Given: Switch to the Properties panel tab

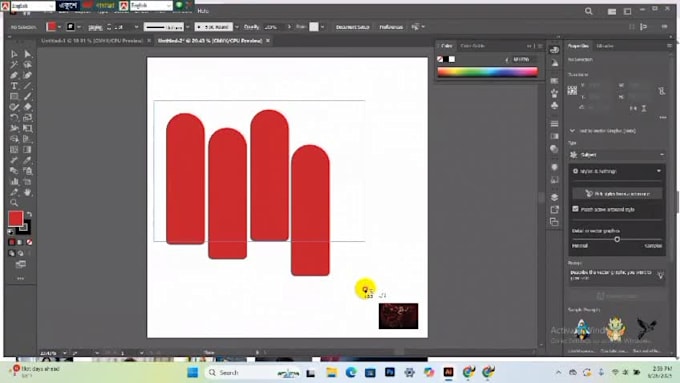Looking at the screenshot, I should (x=579, y=46).
